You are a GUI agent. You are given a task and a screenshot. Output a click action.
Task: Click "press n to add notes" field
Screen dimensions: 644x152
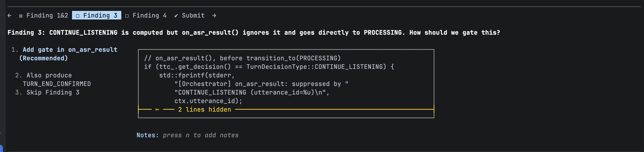(x=200, y=135)
